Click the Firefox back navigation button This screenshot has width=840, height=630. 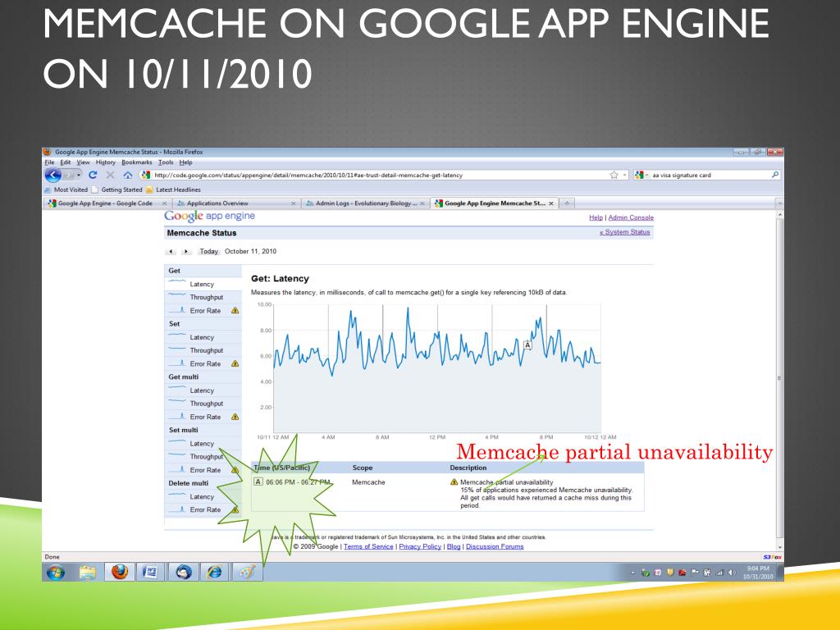(x=53, y=176)
